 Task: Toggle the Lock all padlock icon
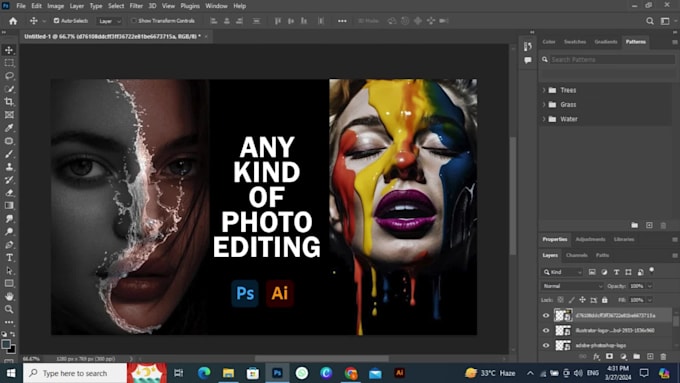[x=605, y=300]
